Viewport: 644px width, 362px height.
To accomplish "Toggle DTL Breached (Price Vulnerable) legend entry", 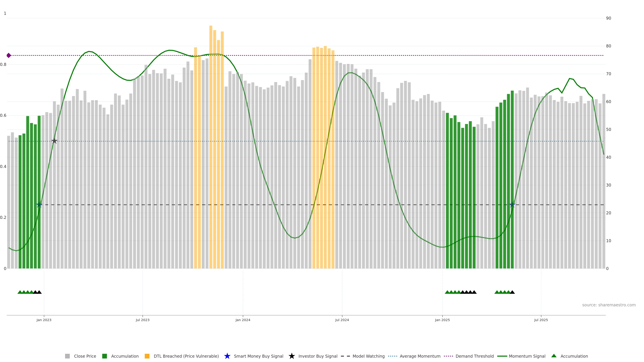I will [186, 356].
